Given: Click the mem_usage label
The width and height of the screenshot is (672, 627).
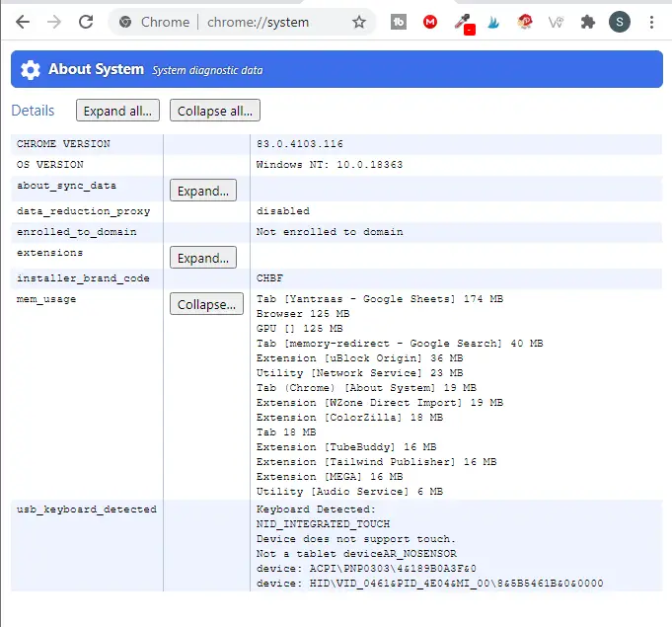Looking at the screenshot, I should 46,299.
